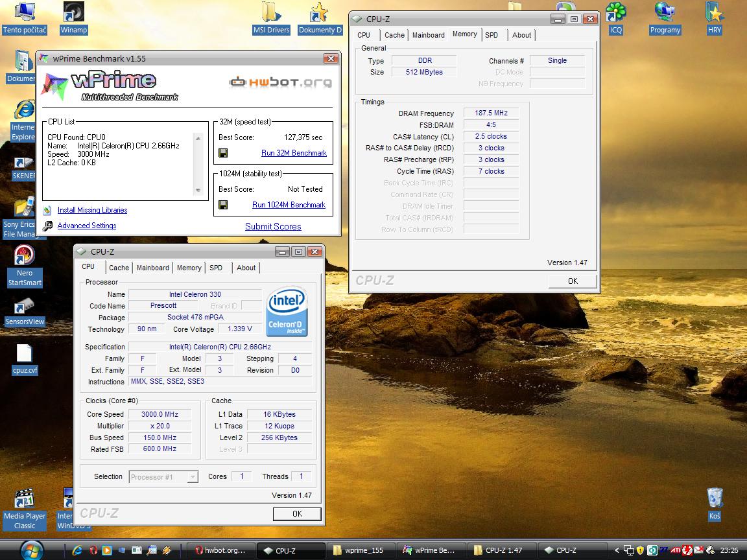Viewport: 747px width, 560px height.
Task: Click the DRAM Frequency value 187.5 MHz
Action: (x=491, y=113)
